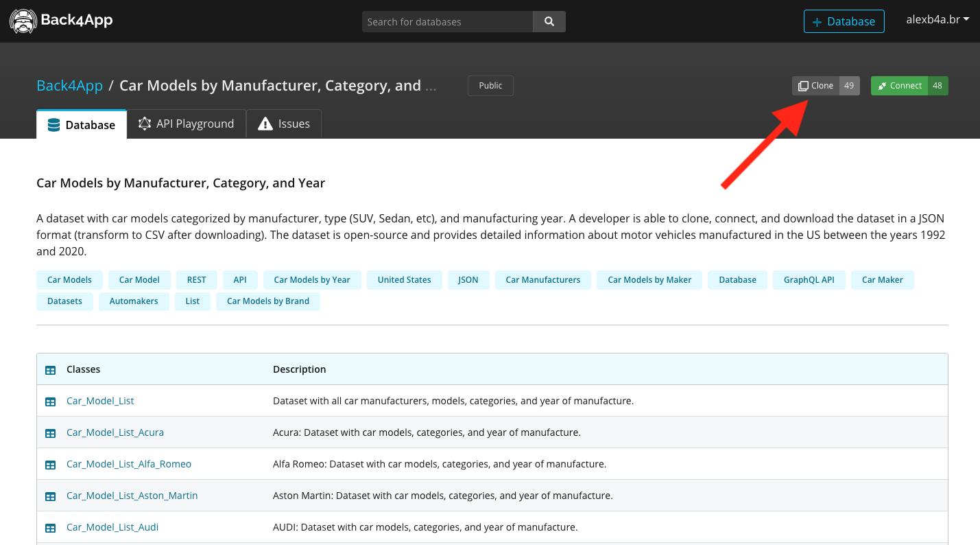Image resolution: width=980 pixels, height=545 pixels.
Task: Click the table icon beside Car_Model_List_Aston_Martin
Action: tap(50, 496)
